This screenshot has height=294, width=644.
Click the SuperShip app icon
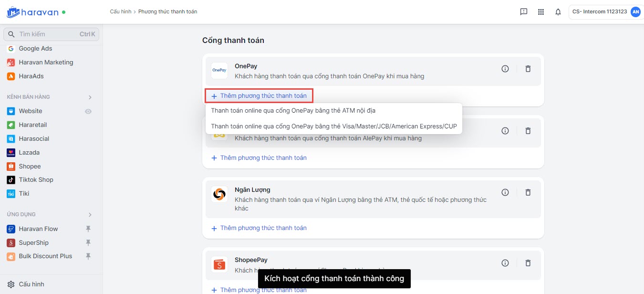tap(11, 243)
